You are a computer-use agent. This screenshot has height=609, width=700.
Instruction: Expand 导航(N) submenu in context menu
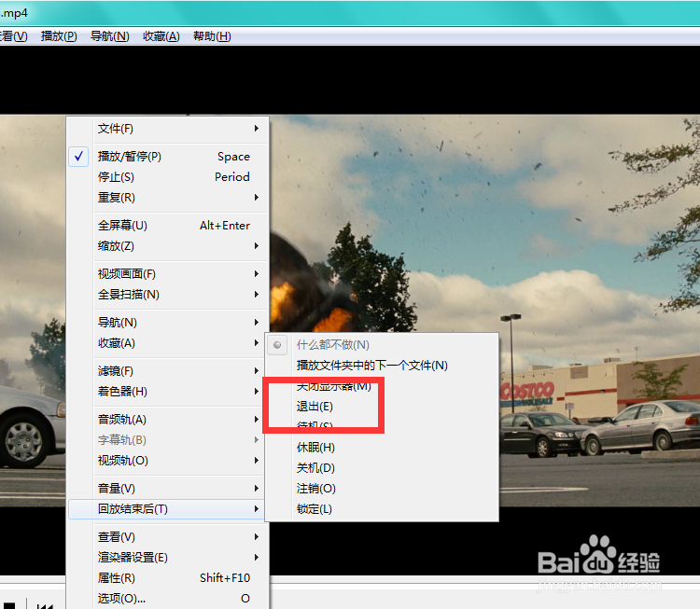pos(168,323)
